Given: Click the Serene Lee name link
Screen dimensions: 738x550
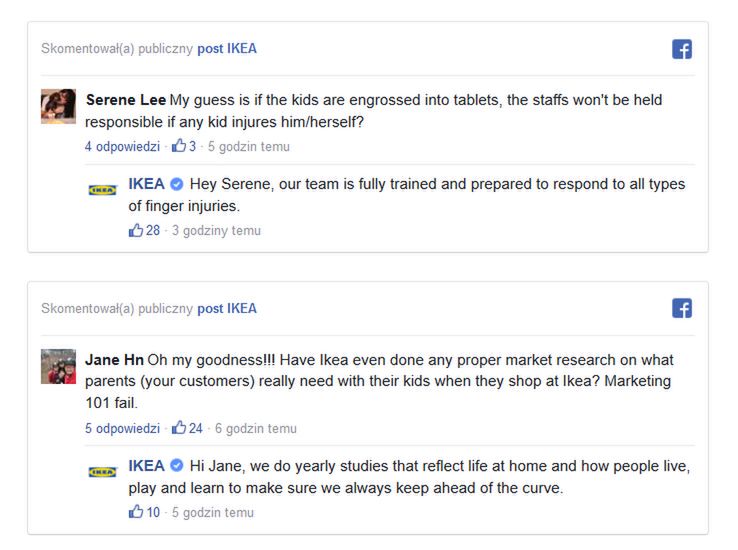Looking at the screenshot, I should tap(125, 100).
